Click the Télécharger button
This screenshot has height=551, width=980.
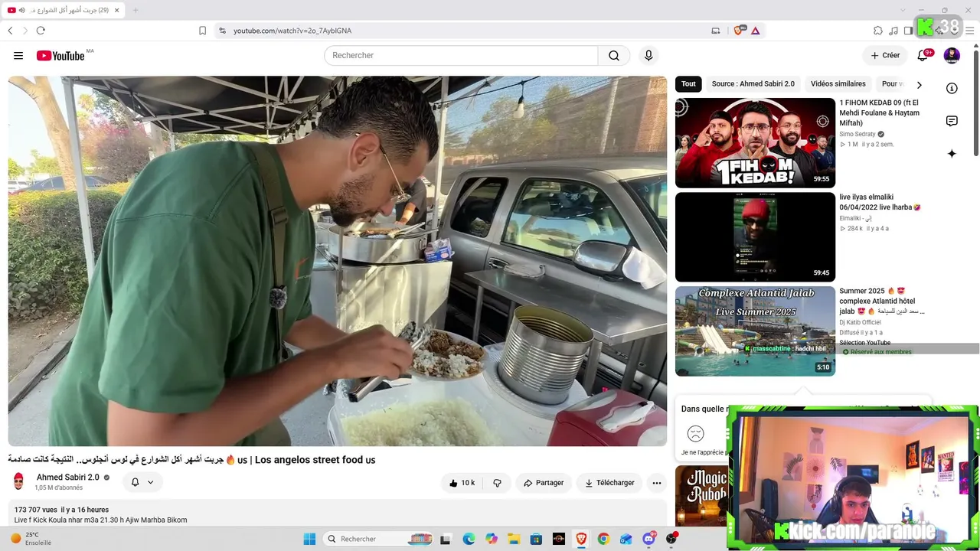point(609,483)
